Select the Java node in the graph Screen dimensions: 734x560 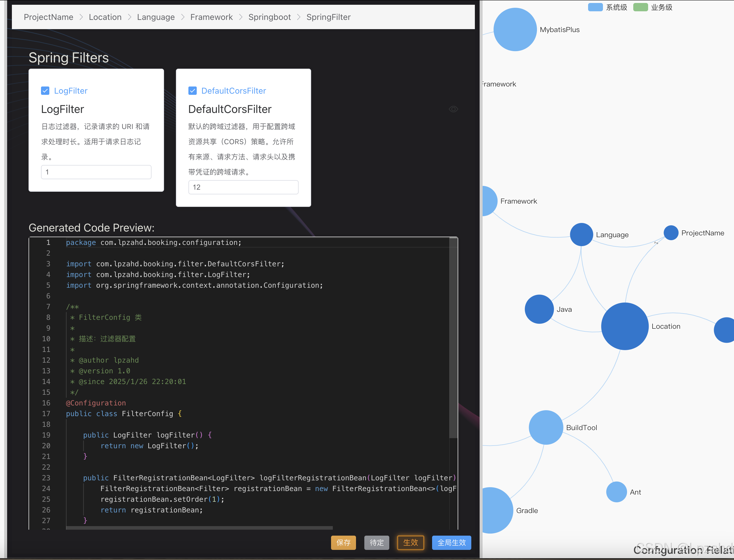[538, 309]
